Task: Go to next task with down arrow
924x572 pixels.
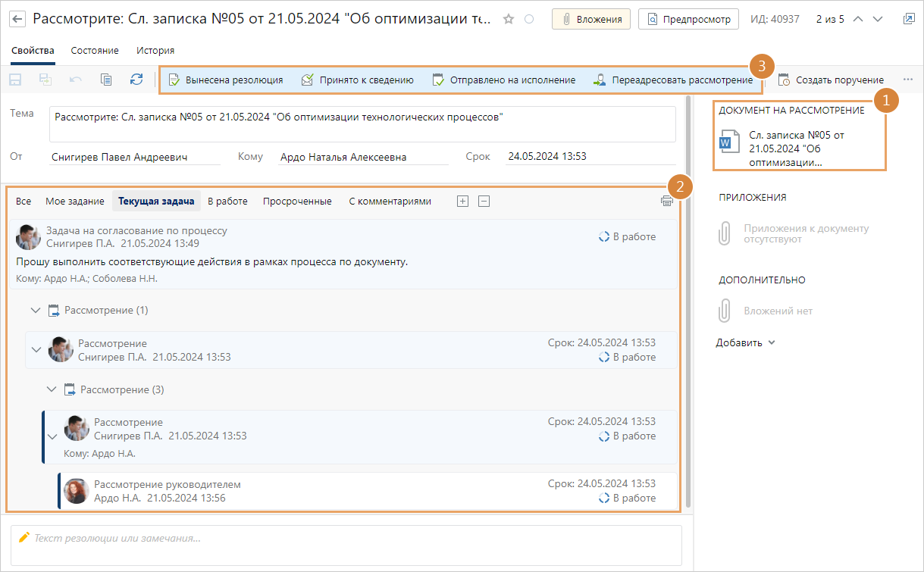Action: pyautogui.click(x=878, y=19)
